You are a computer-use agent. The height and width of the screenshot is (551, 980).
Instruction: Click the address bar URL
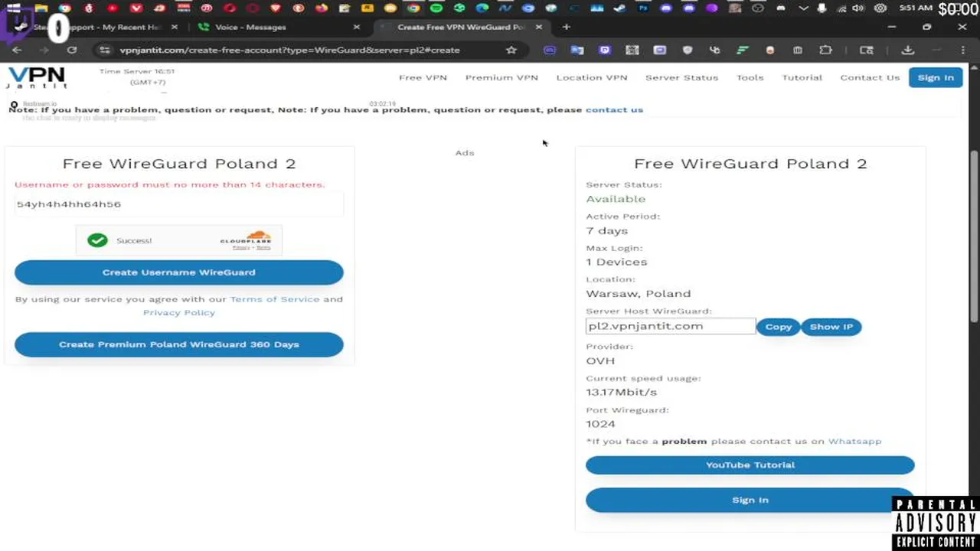click(289, 50)
